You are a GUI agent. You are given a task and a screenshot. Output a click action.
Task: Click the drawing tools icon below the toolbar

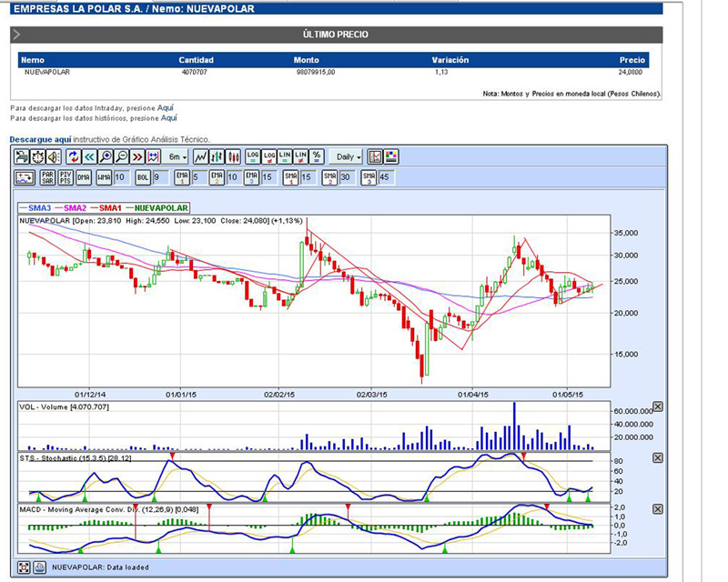coord(25,177)
